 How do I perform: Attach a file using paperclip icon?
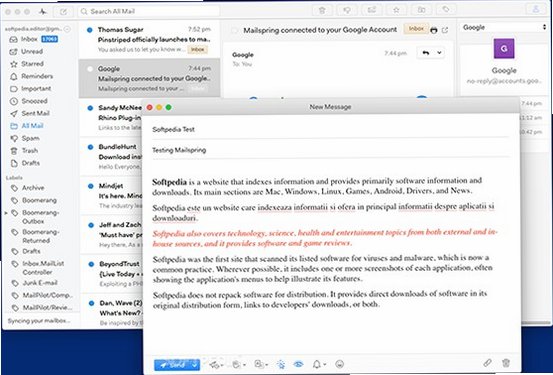487,363
